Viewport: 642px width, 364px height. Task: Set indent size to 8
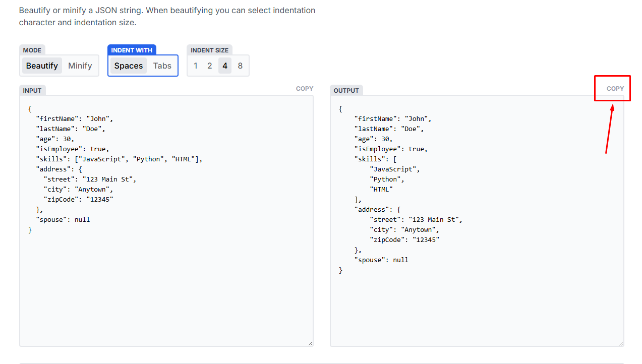click(240, 66)
